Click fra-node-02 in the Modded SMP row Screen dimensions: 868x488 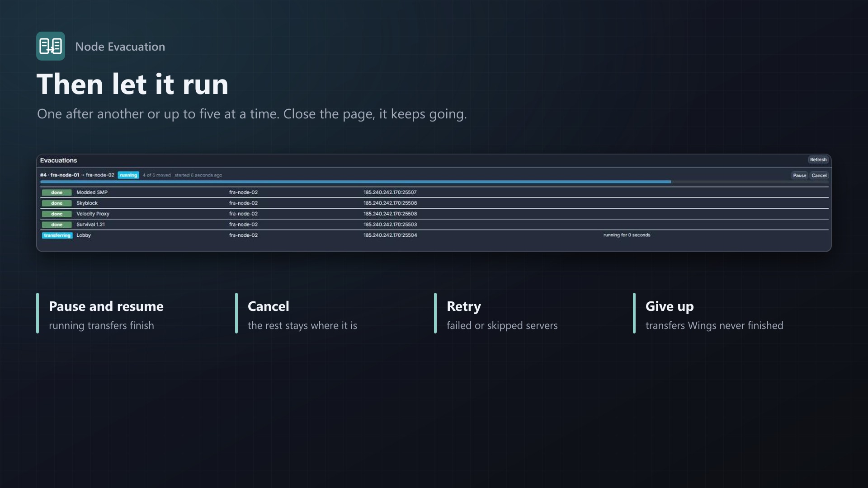(x=243, y=192)
